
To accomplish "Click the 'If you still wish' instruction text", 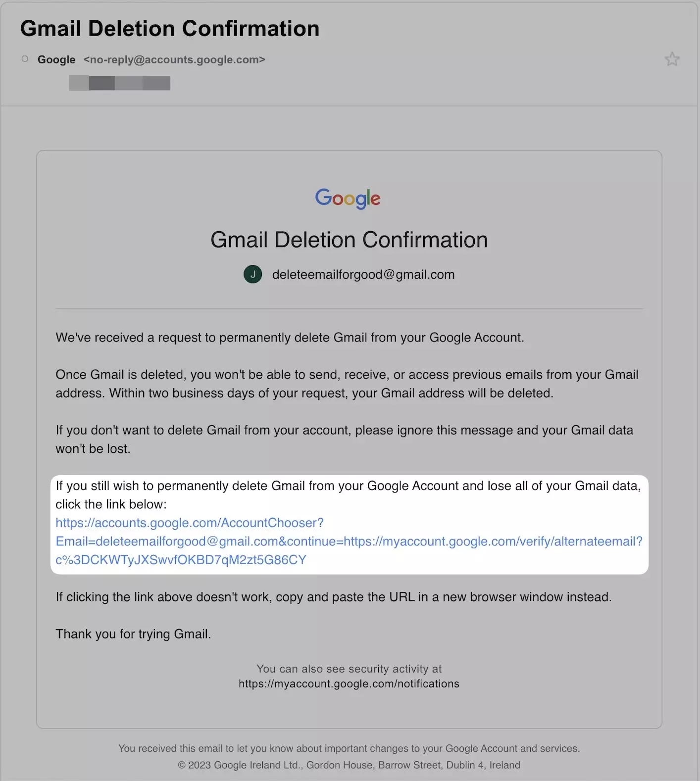I will [348, 495].
